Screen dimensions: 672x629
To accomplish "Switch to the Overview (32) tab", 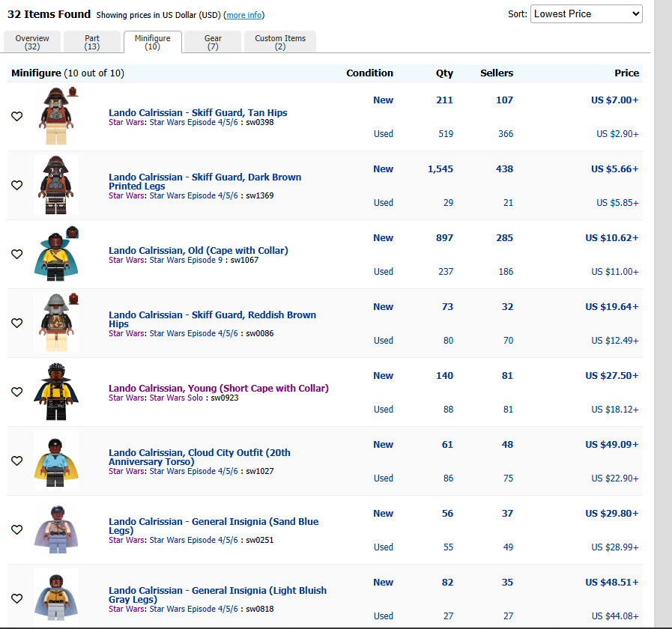I will (32, 42).
